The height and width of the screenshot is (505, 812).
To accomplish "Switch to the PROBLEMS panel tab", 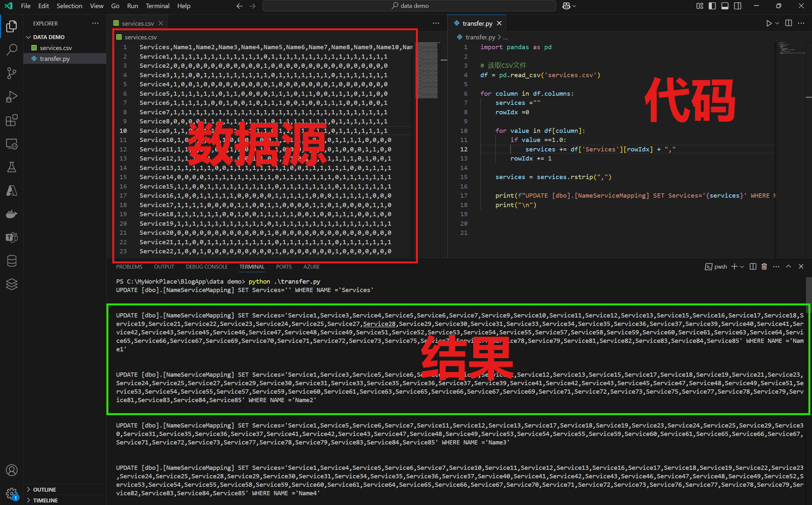I will 129,267.
